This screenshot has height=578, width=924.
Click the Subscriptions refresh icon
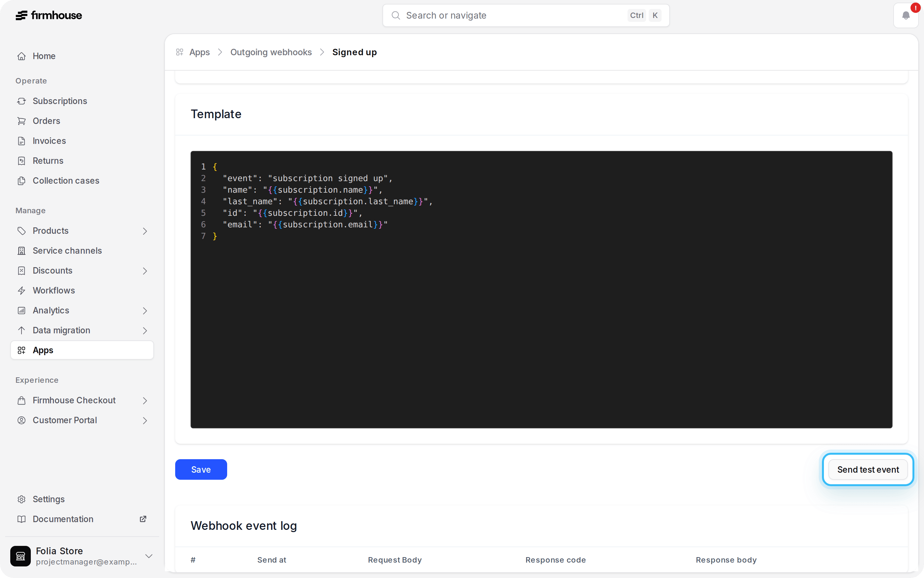coord(22,101)
